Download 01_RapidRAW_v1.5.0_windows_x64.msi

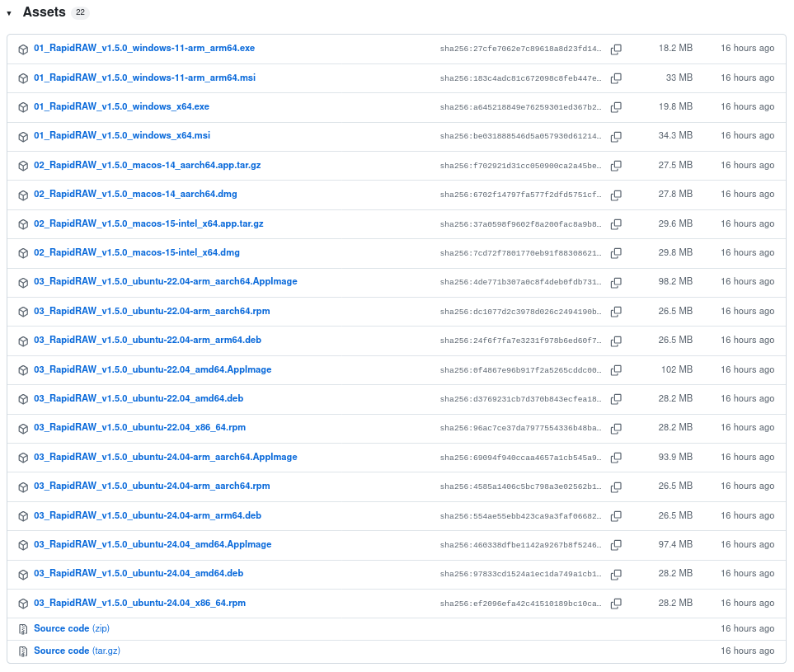[122, 135]
